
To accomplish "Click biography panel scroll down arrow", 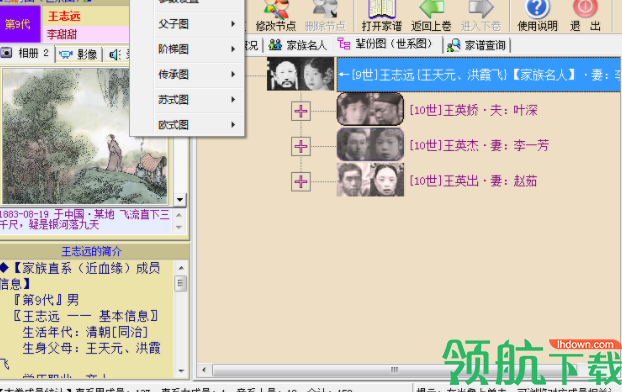I will pos(181,371).
